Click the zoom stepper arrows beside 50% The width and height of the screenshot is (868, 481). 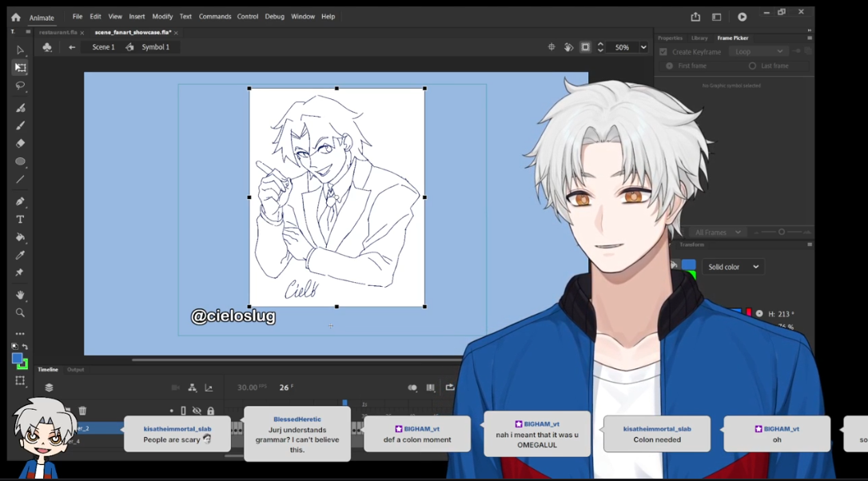pos(600,47)
